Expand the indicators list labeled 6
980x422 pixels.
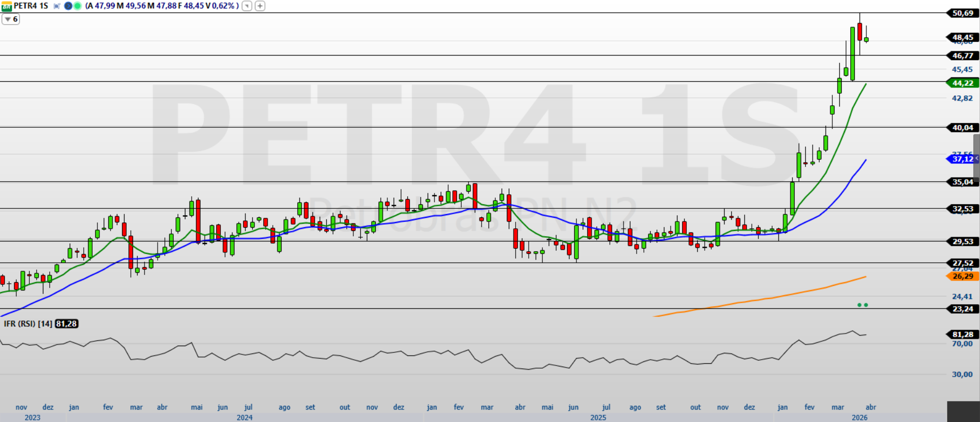pyautogui.click(x=11, y=19)
